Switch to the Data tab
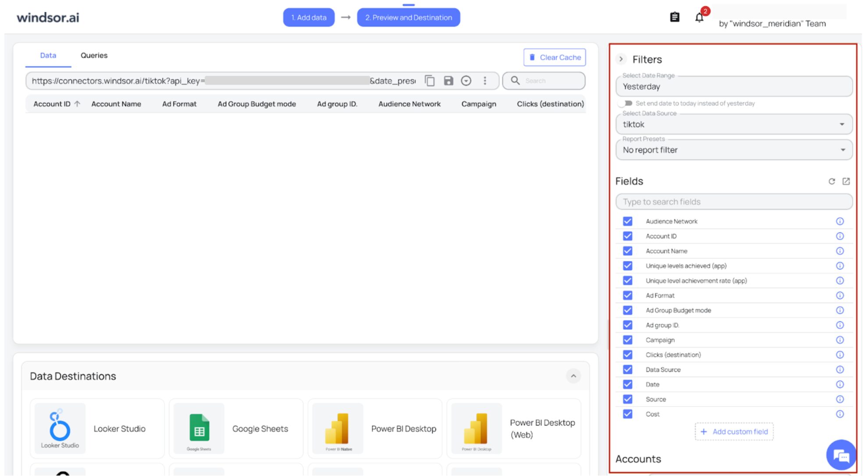This screenshot has height=476, width=868. click(48, 55)
